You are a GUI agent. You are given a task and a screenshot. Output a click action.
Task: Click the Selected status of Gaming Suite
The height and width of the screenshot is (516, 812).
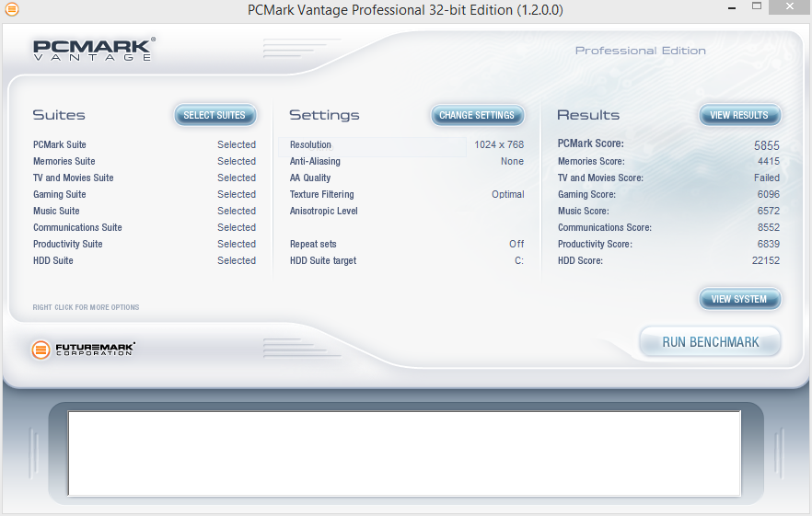coord(237,195)
